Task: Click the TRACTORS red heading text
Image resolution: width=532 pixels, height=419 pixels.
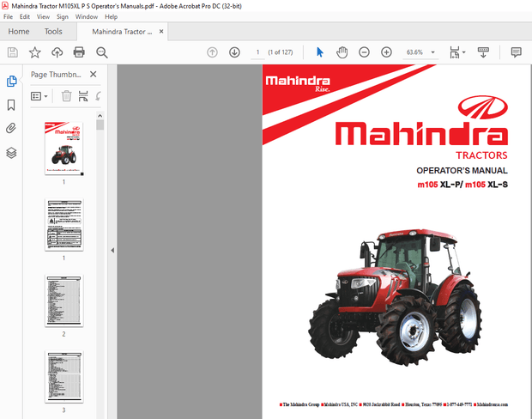Action: (x=481, y=155)
